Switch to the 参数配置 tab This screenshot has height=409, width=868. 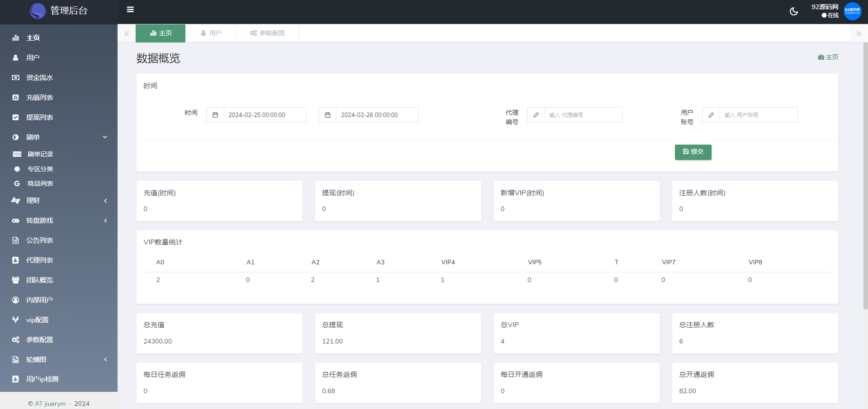267,33
